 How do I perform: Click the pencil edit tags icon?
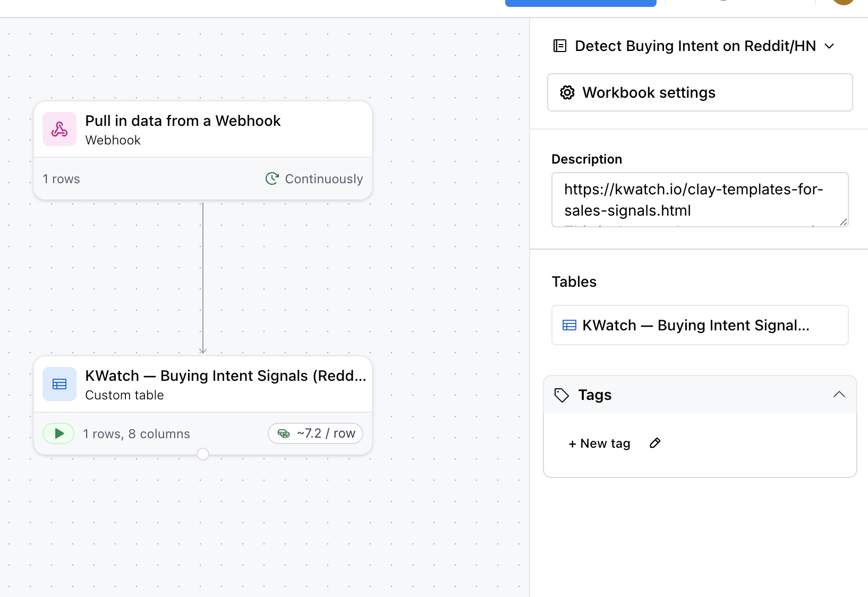tap(655, 443)
